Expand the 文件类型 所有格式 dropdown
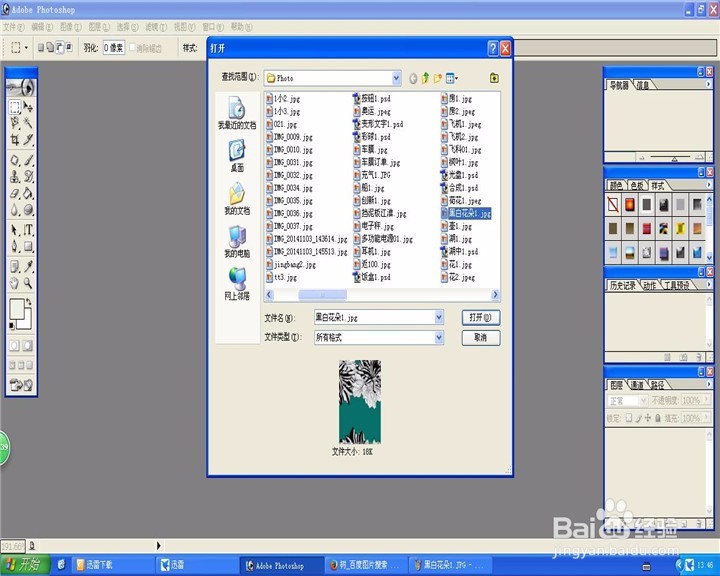 tap(439, 337)
